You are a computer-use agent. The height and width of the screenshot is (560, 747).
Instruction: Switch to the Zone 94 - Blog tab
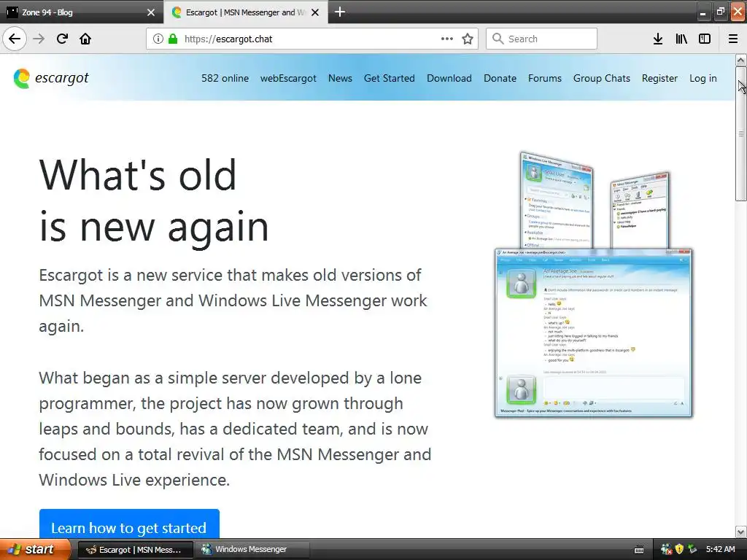click(x=82, y=12)
